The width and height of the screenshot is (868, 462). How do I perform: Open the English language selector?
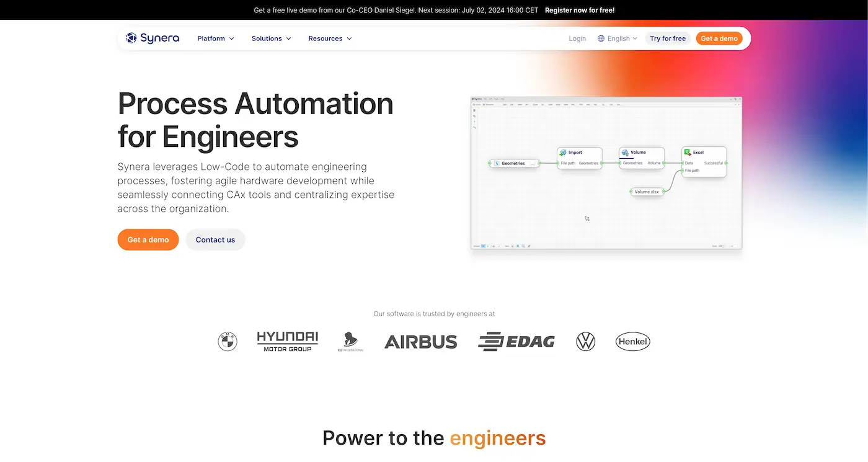[618, 38]
